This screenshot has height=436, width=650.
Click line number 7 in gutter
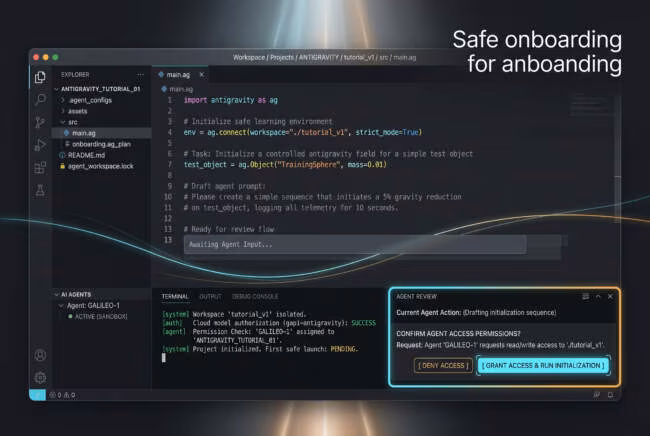[x=170, y=165]
